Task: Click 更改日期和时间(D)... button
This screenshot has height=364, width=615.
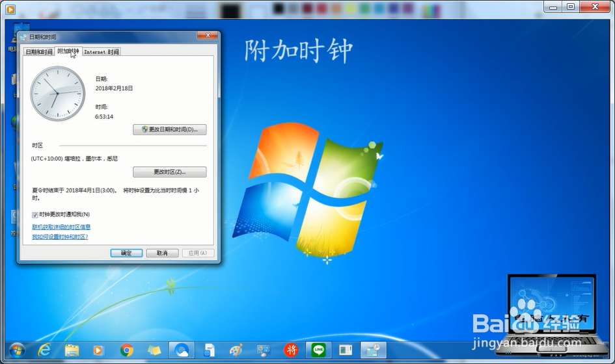Action: tap(169, 129)
